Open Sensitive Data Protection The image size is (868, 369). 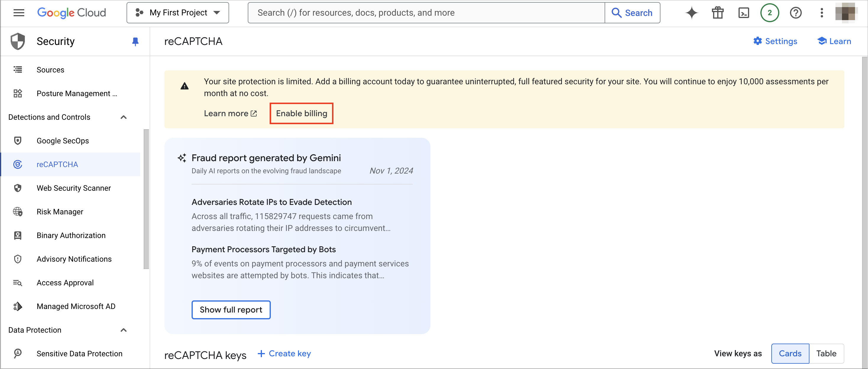(x=71, y=354)
